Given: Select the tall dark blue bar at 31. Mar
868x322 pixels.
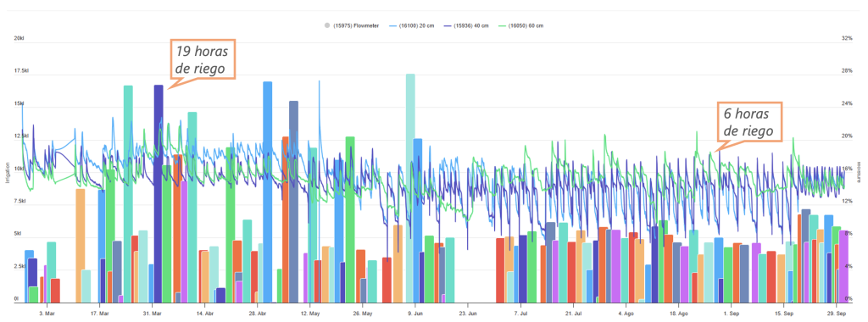Looking at the screenshot, I should [x=159, y=194].
